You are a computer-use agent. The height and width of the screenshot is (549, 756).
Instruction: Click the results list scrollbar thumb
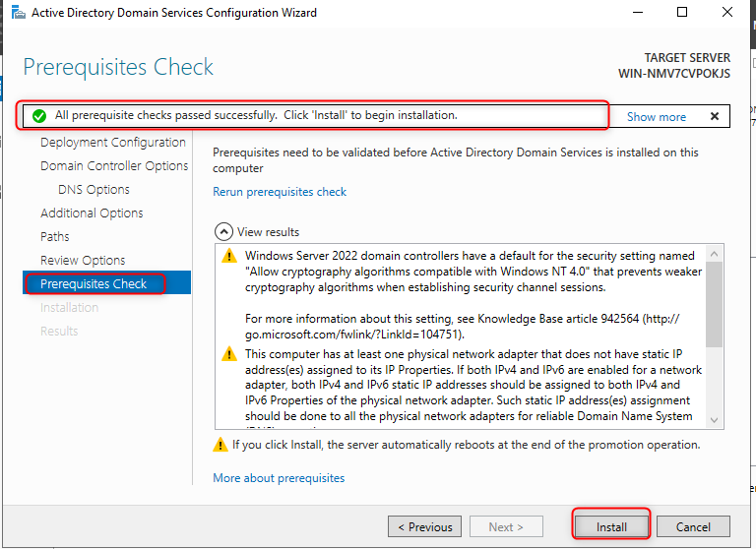(714, 305)
